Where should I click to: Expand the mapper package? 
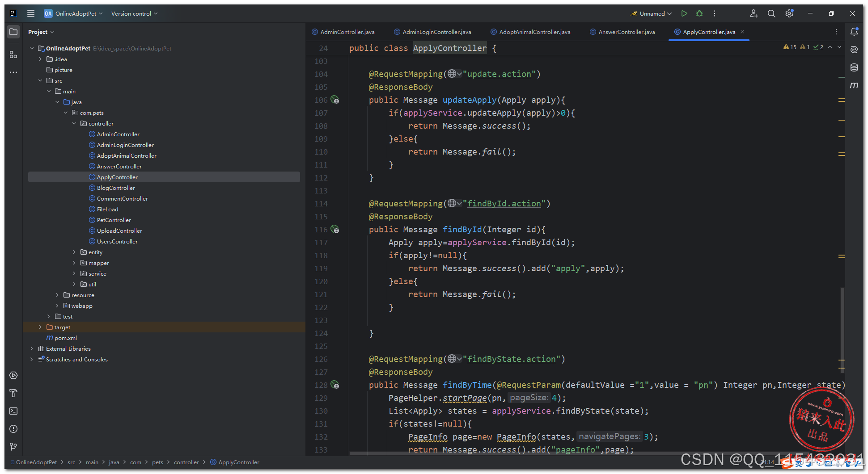click(74, 263)
